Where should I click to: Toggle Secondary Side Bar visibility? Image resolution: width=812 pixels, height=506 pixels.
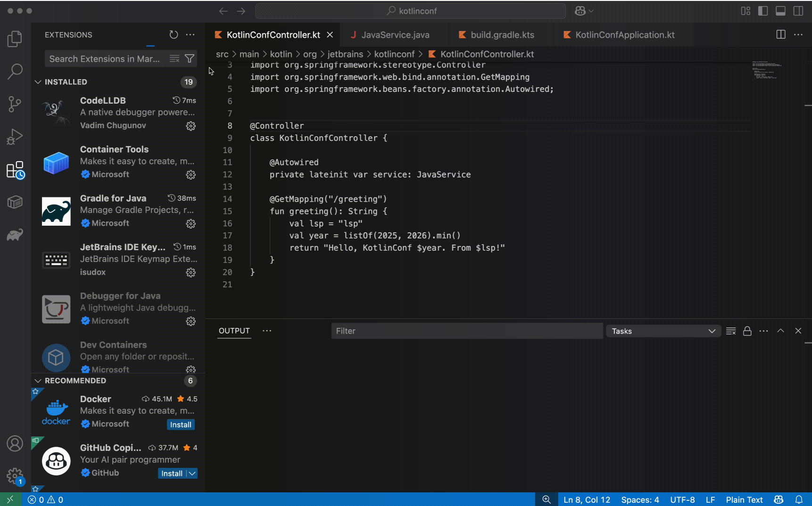click(x=798, y=11)
